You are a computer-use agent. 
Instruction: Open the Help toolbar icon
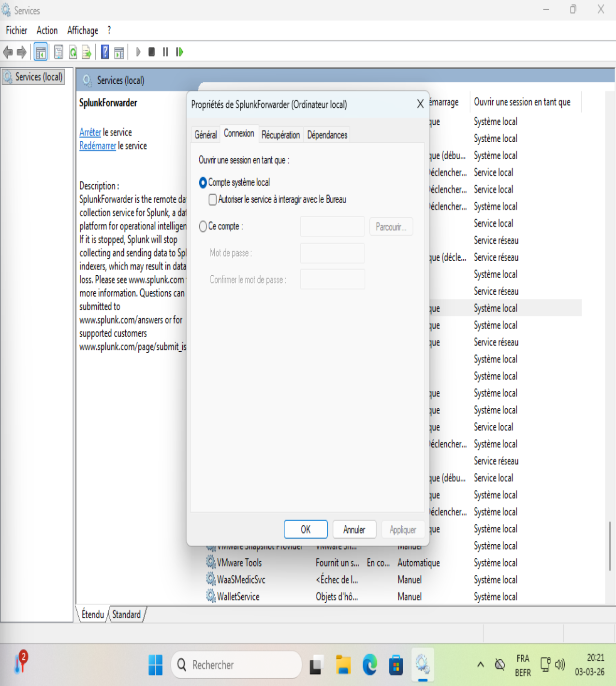tap(105, 52)
